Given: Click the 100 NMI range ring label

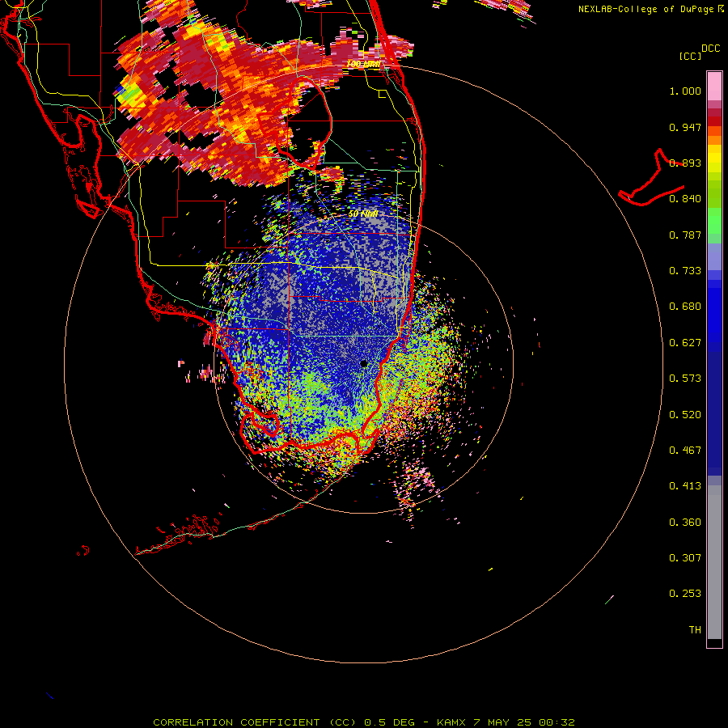Looking at the screenshot, I should [x=363, y=64].
